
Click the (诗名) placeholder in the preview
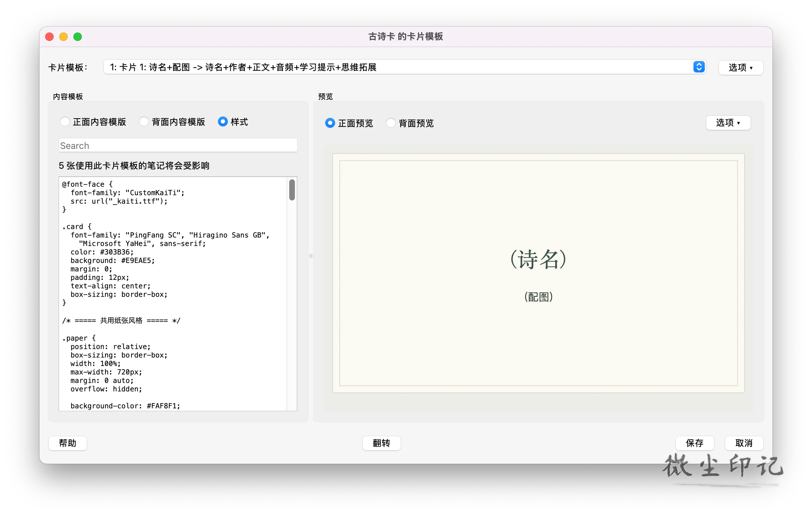pos(538,259)
